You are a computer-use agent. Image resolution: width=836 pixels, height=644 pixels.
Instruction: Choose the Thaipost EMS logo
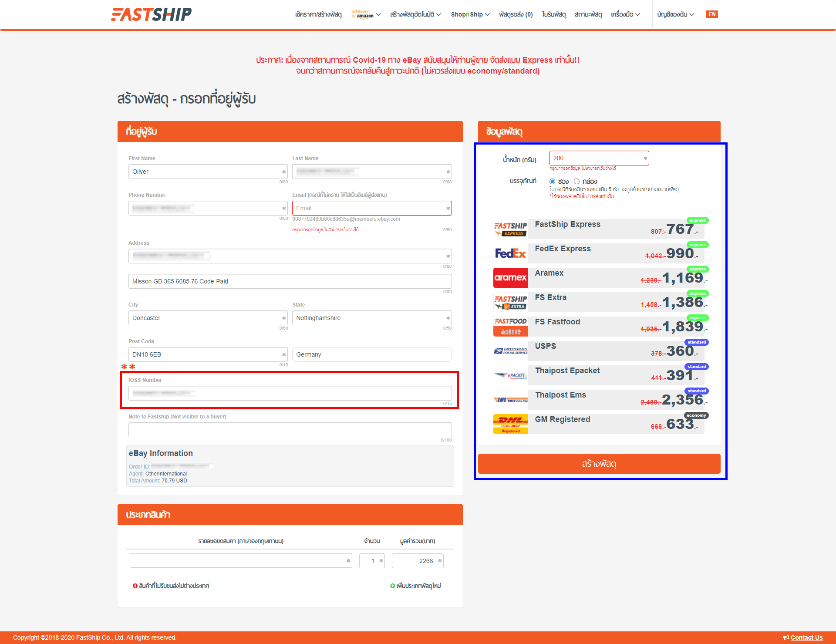point(510,400)
